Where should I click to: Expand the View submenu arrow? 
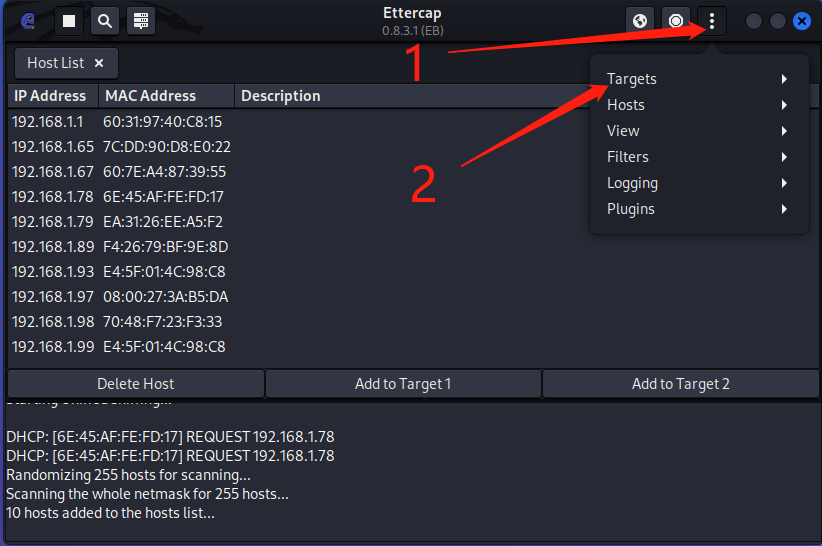pos(784,131)
